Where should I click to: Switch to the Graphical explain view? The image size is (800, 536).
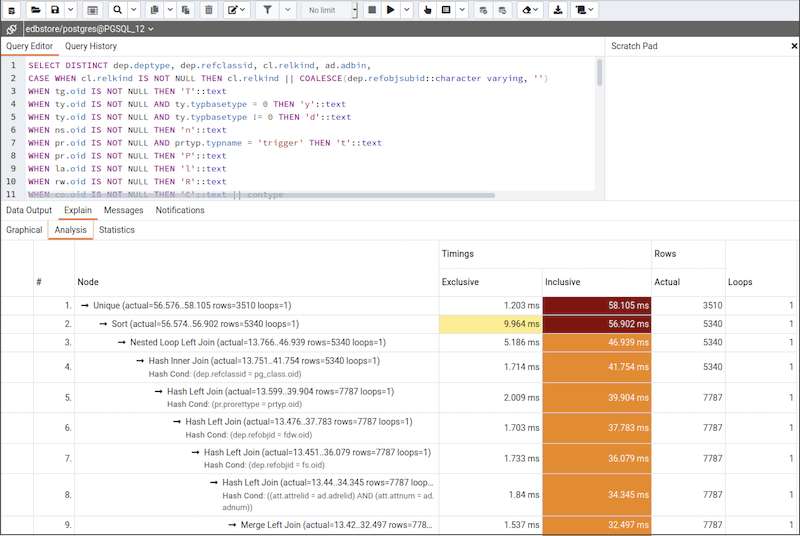(x=24, y=230)
